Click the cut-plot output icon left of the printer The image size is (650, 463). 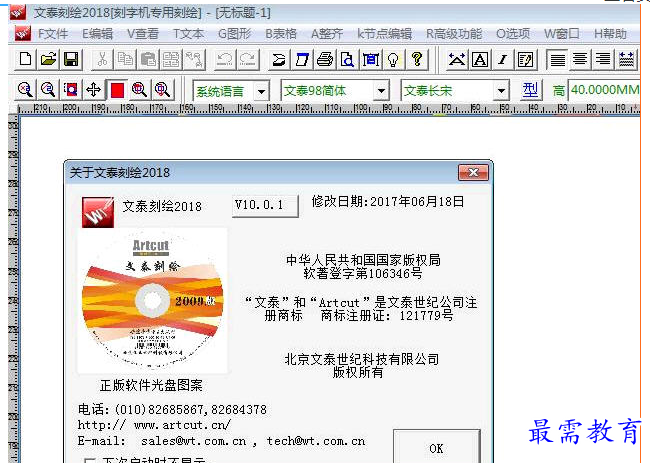click(279, 59)
